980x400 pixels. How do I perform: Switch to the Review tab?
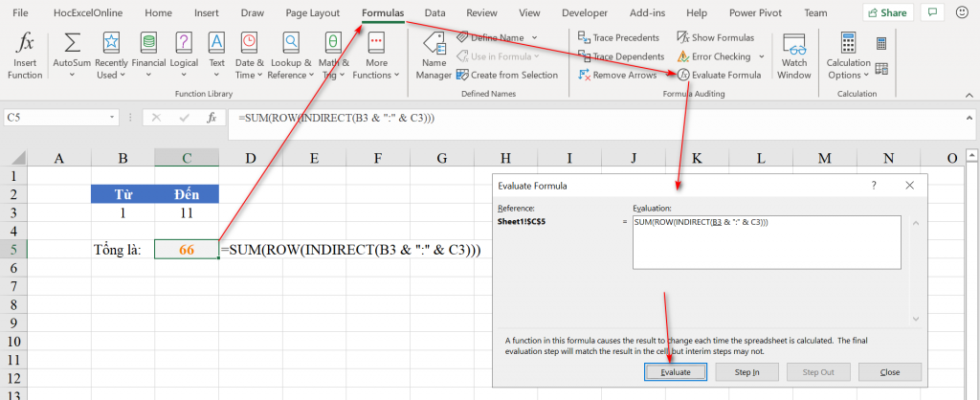coord(481,12)
